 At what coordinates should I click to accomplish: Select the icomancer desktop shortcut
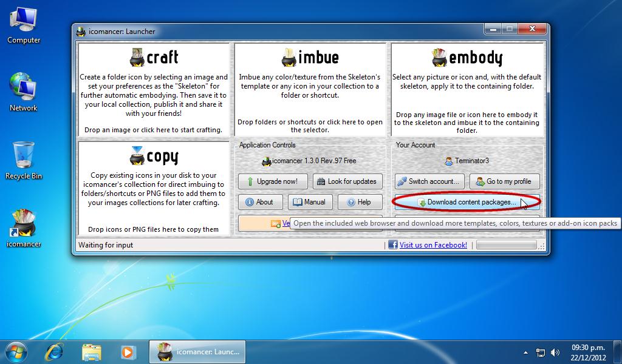[x=24, y=229]
